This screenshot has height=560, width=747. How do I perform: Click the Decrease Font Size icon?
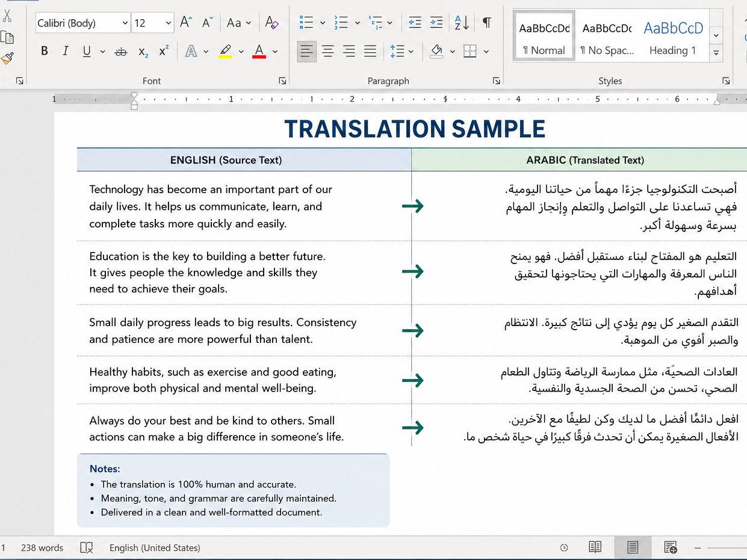tap(208, 23)
